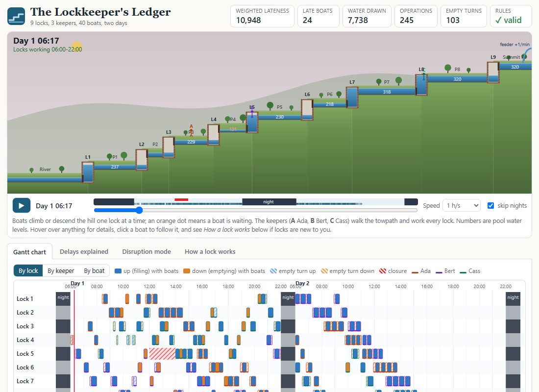Click keeper Bert's purple figure at L5
This screenshot has height=392, width=539.
click(252, 112)
